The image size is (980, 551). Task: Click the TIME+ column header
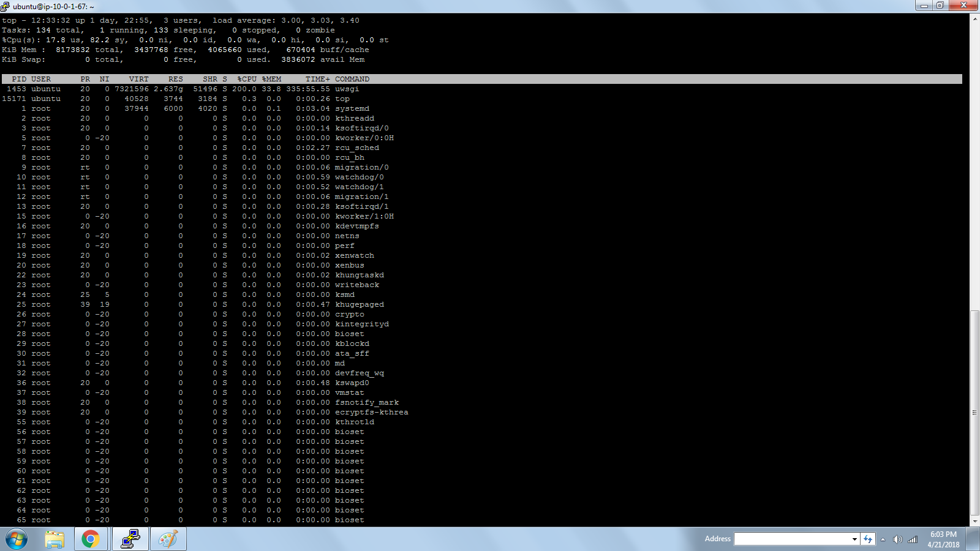318,79
